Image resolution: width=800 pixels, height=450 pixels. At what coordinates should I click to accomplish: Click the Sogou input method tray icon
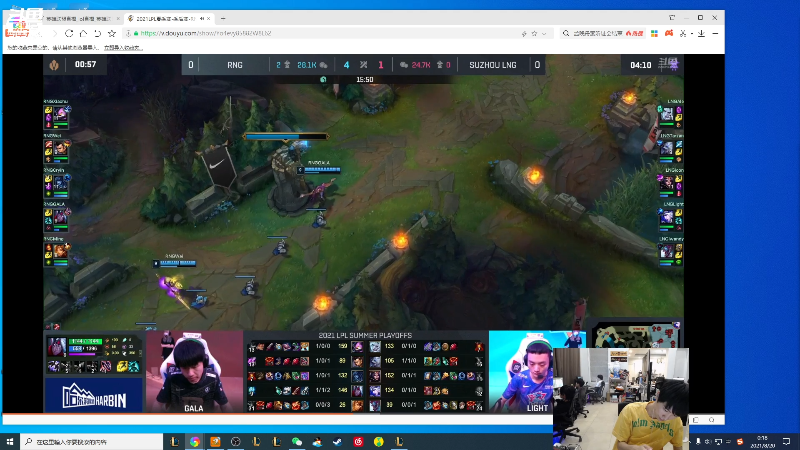click(x=740, y=442)
